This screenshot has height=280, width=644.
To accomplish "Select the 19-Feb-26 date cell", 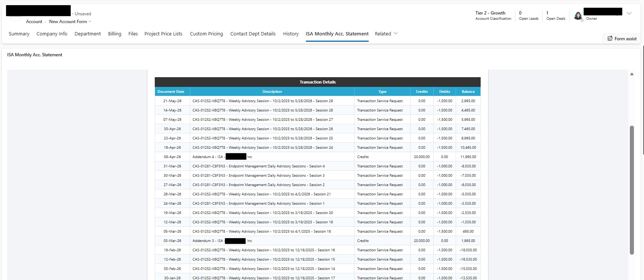I will (x=172, y=250).
